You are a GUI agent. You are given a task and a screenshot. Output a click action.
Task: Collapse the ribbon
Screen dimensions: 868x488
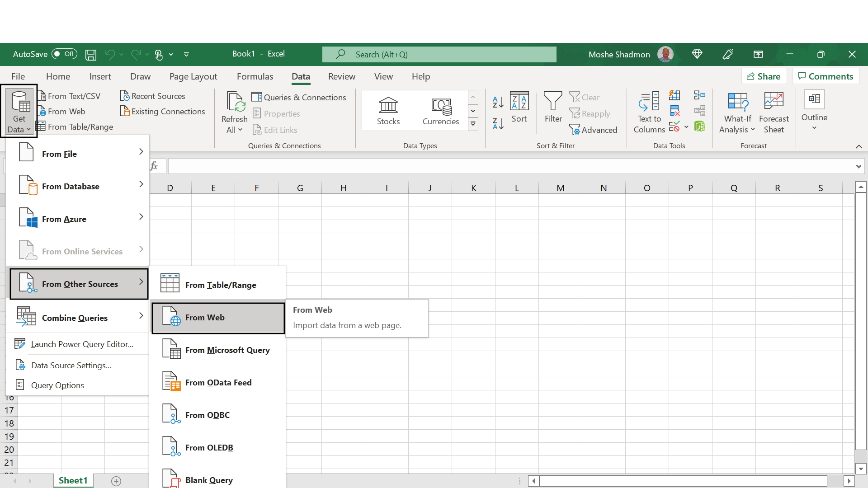click(x=859, y=146)
